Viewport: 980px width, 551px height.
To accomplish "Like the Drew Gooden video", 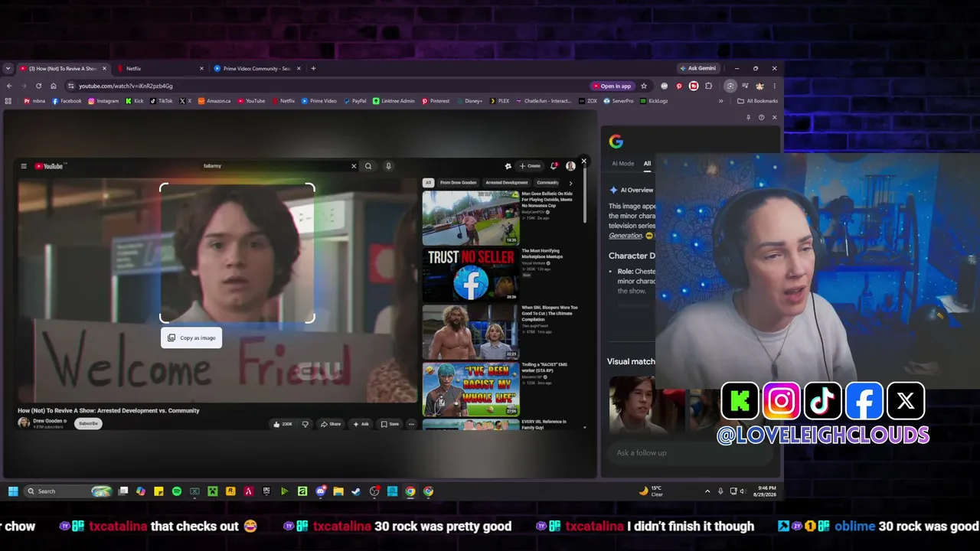I will click(x=283, y=424).
